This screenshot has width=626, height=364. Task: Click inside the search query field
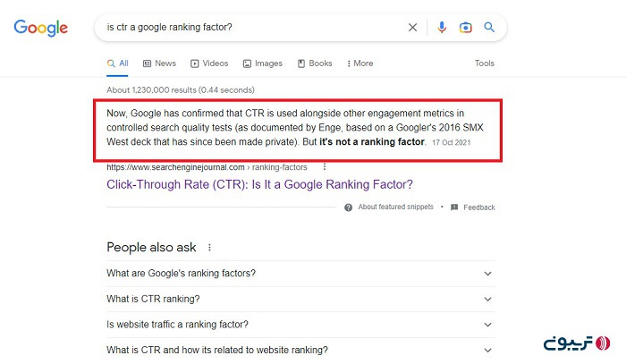[250, 28]
